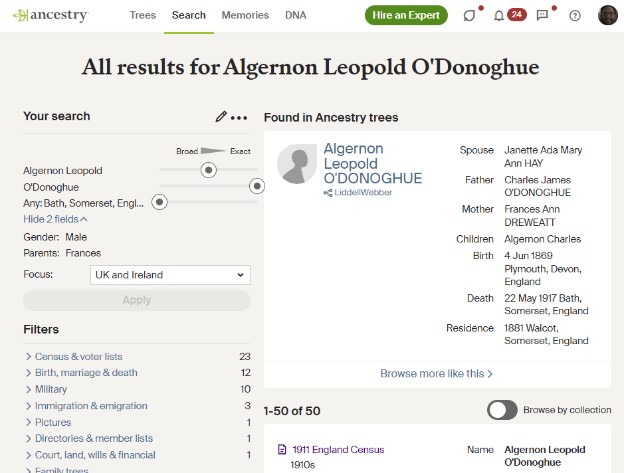Click the Apply button
The height and width of the screenshot is (473, 624).
point(137,300)
